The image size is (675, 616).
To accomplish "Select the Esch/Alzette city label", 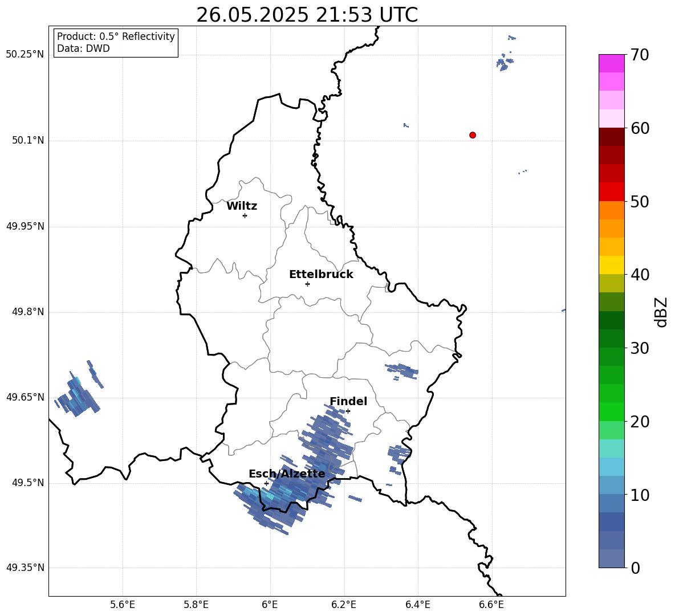I will point(287,474).
